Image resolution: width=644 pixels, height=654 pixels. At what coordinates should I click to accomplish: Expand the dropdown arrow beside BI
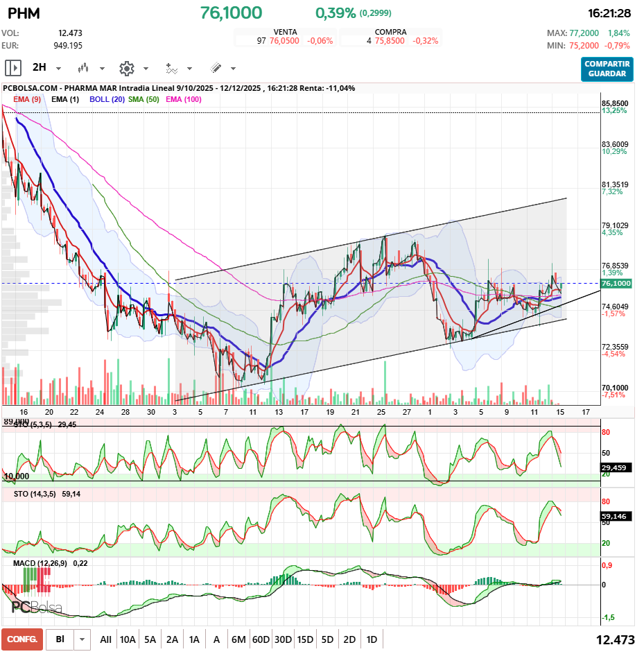tap(82, 639)
